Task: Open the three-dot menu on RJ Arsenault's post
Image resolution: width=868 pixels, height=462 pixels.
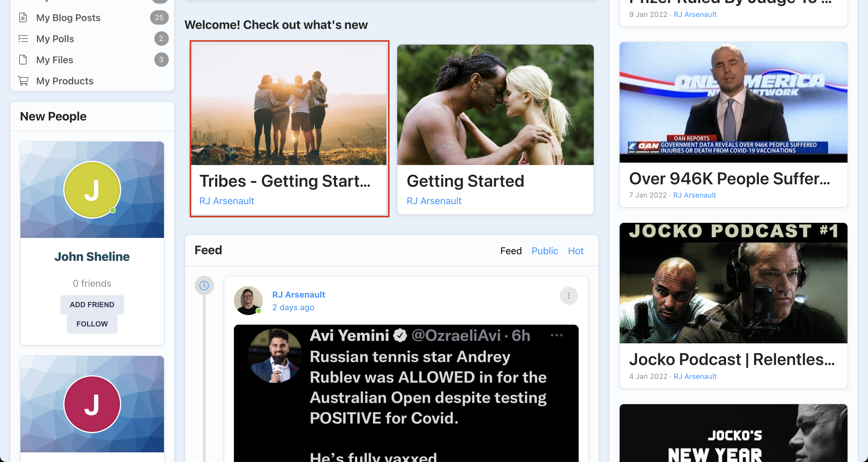Action: (x=568, y=296)
